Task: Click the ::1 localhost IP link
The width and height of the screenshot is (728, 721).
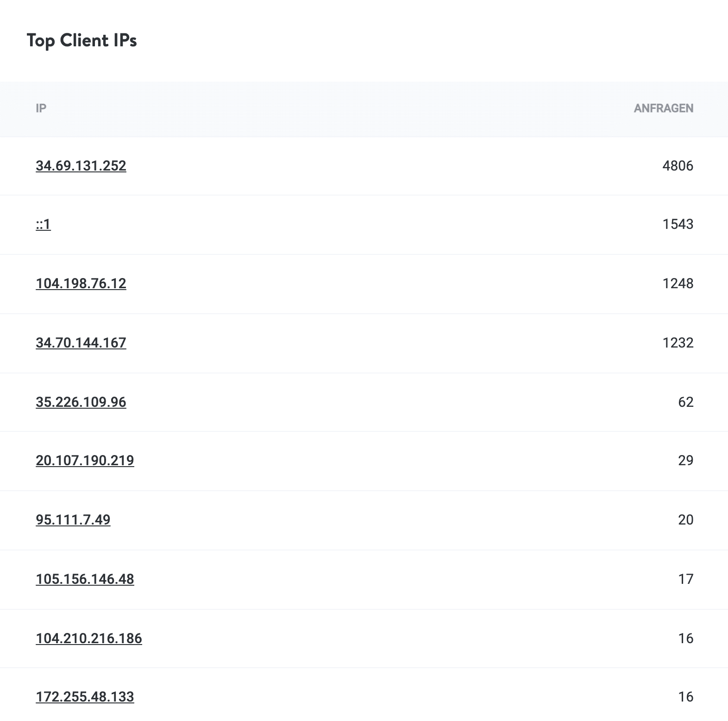Action: click(44, 225)
